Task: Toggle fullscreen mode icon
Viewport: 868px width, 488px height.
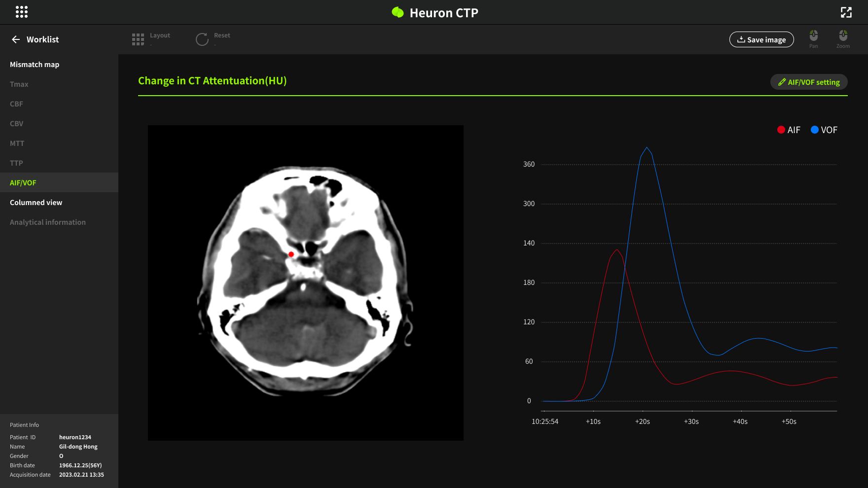Action: pyautogui.click(x=846, y=12)
